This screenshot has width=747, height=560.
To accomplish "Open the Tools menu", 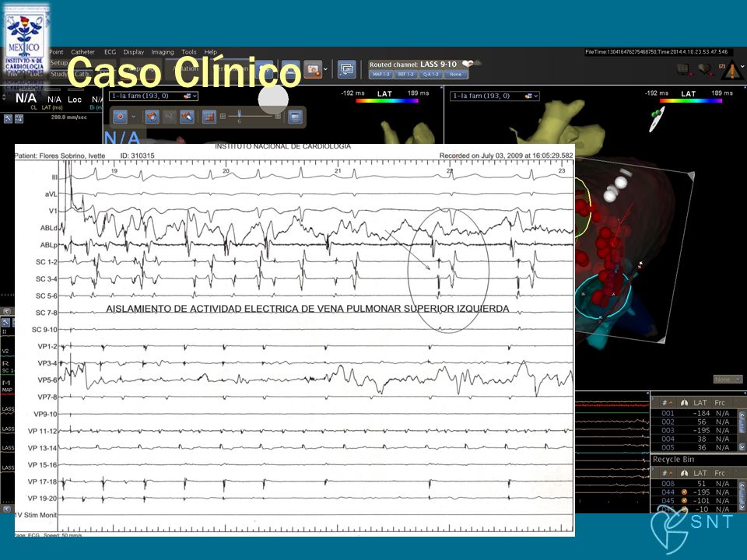I will [x=188, y=52].
